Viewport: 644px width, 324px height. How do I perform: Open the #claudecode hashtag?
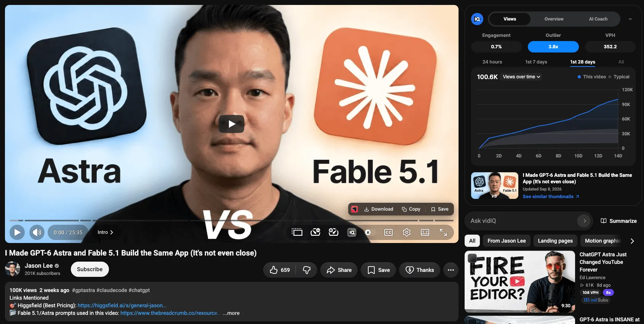[x=112, y=290]
